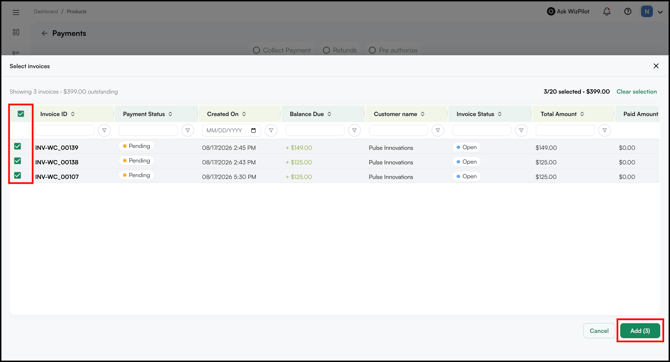Viewport: 670px width, 362px height.
Task: Click Pending status of INV-WC_00107
Action: [136, 175]
